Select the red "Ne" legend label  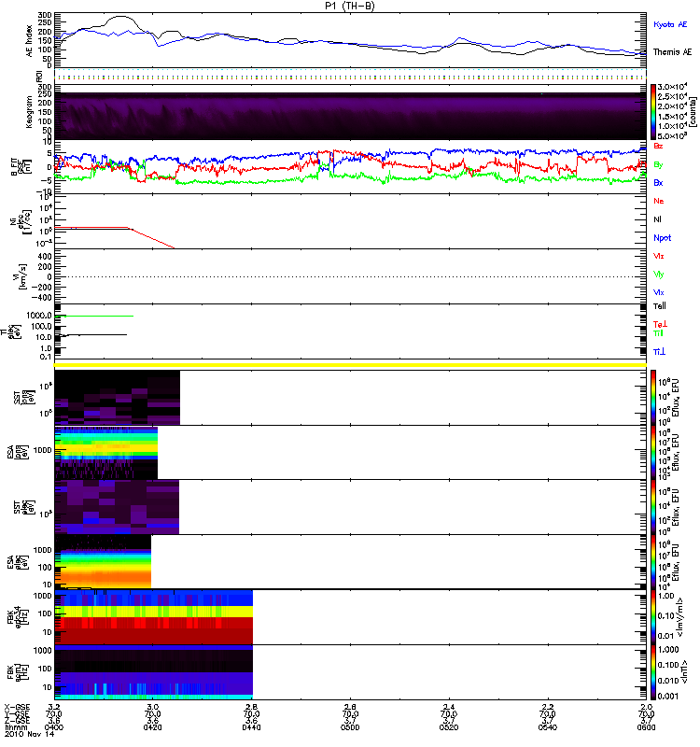click(x=659, y=201)
